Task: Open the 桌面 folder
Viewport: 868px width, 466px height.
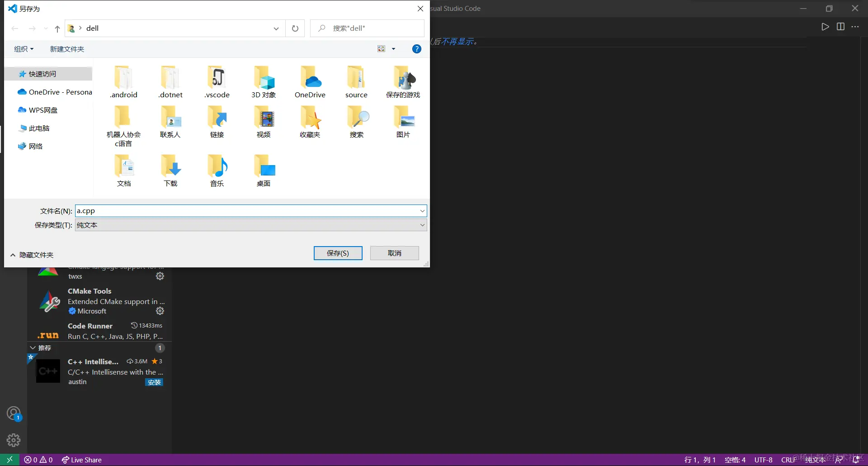Action: click(x=264, y=171)
